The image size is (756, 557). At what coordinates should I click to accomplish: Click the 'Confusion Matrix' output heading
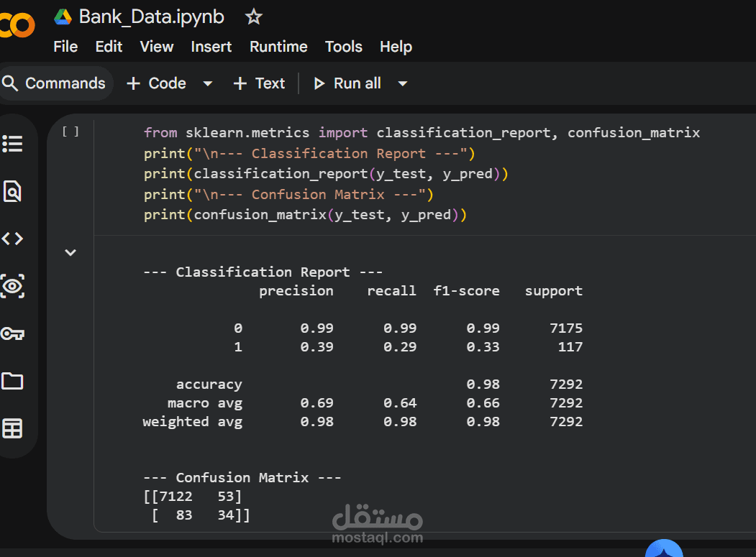click(x=242, y=477)
